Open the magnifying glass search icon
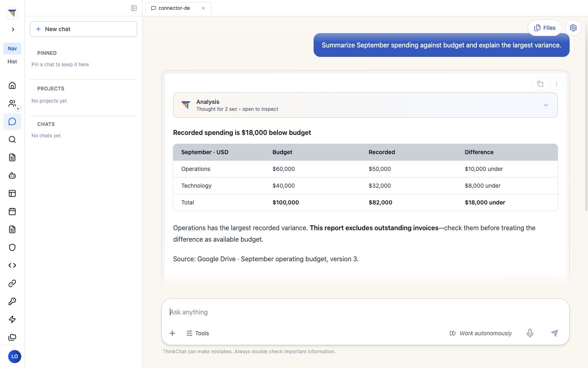Image resolution: width=588 pixels, height=368 pixels. (x=12, y=139)
